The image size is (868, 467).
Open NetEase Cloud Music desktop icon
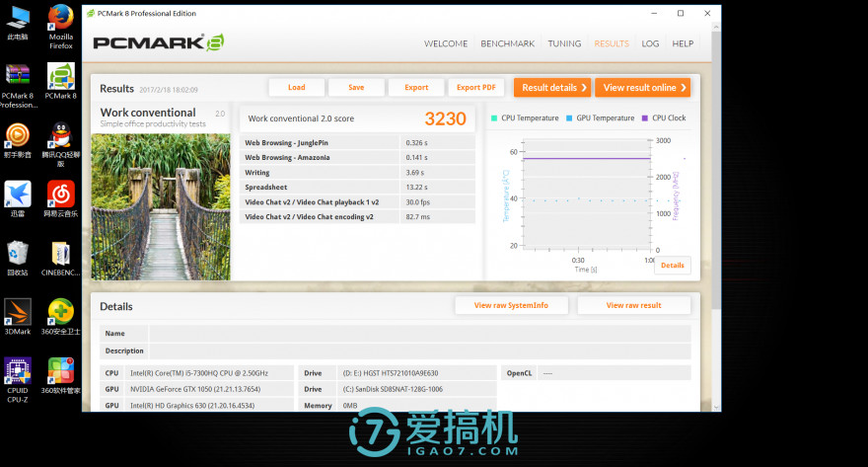point(61,198)
